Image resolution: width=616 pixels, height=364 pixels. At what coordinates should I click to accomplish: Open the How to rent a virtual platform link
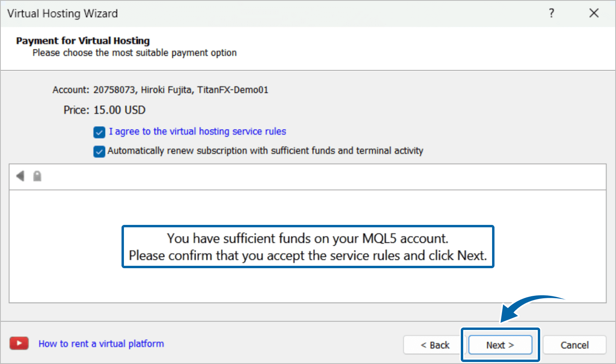[101, 344]
